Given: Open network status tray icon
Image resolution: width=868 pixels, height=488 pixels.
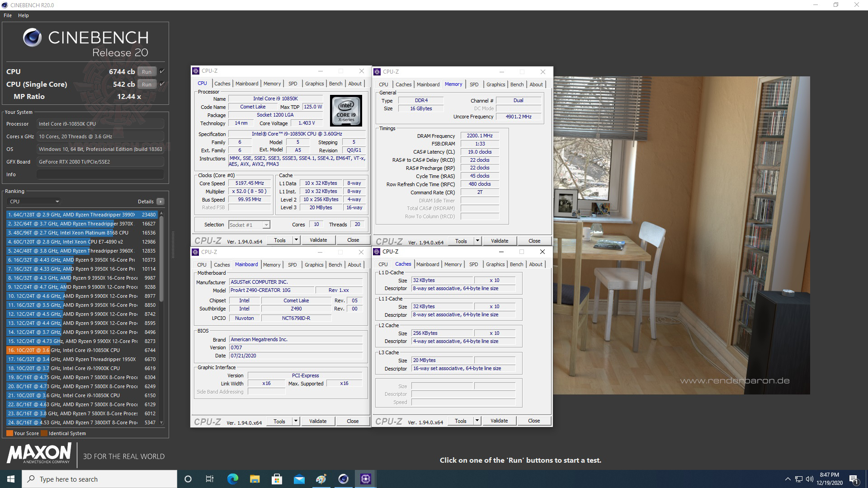Looking at the screenshot, I should tap(799, 479).
